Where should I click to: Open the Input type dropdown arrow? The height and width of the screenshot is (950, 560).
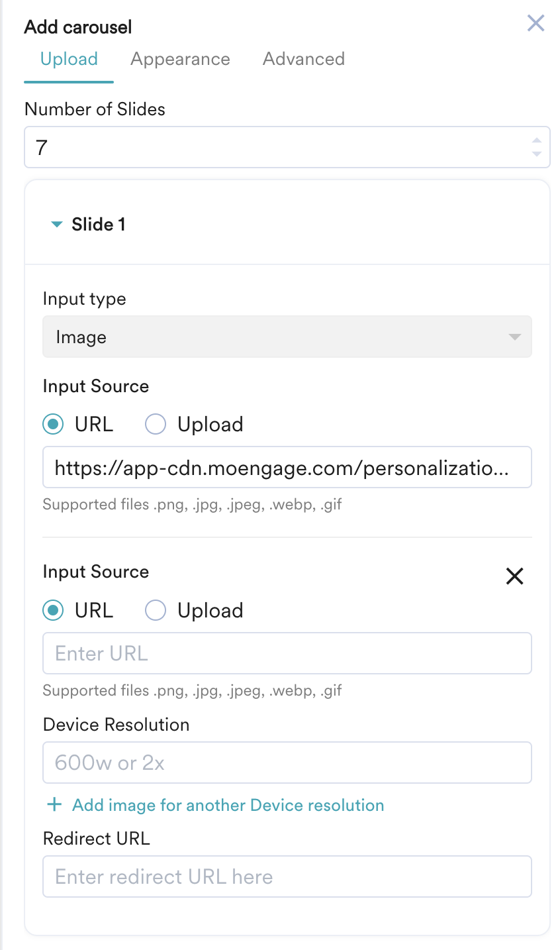pyautogui.click(x=514, y=337)
